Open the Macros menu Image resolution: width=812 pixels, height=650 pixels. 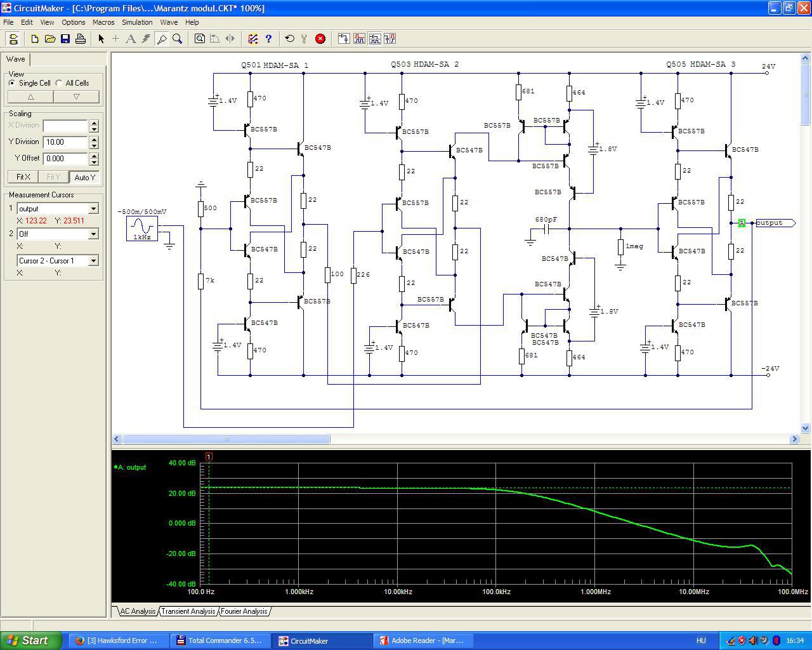point(103,22)
